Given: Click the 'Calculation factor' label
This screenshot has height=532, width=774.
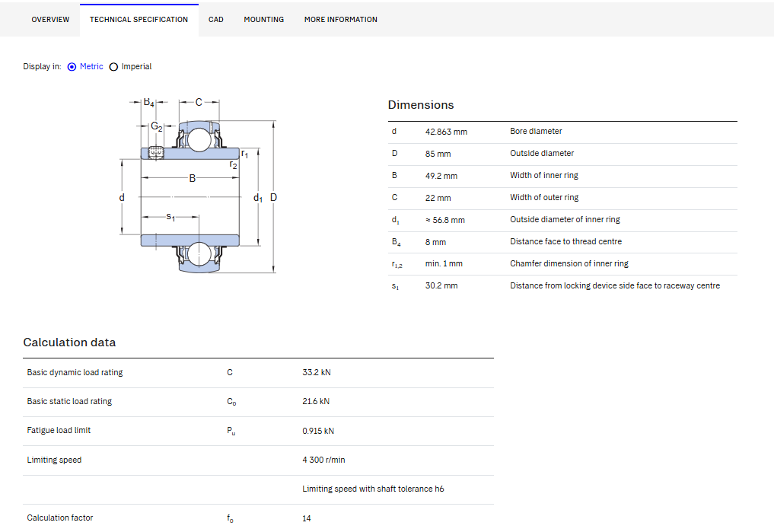Looking at the screenshot, I should click(59, 518).
